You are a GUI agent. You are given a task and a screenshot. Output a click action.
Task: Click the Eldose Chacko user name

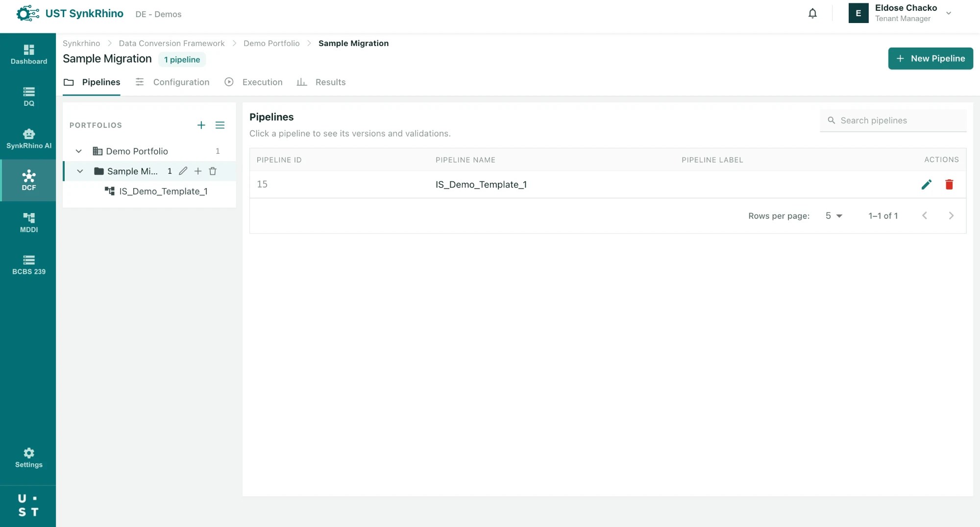[x=906, y=8]
